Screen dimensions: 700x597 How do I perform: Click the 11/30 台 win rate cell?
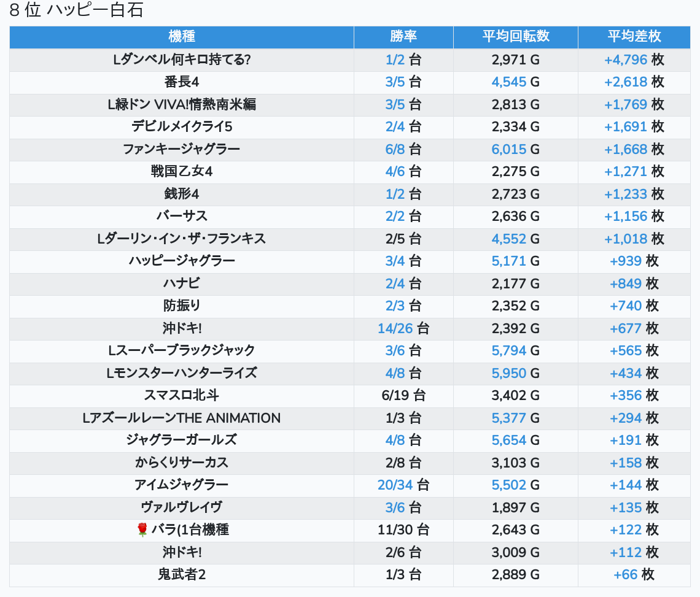403,530
